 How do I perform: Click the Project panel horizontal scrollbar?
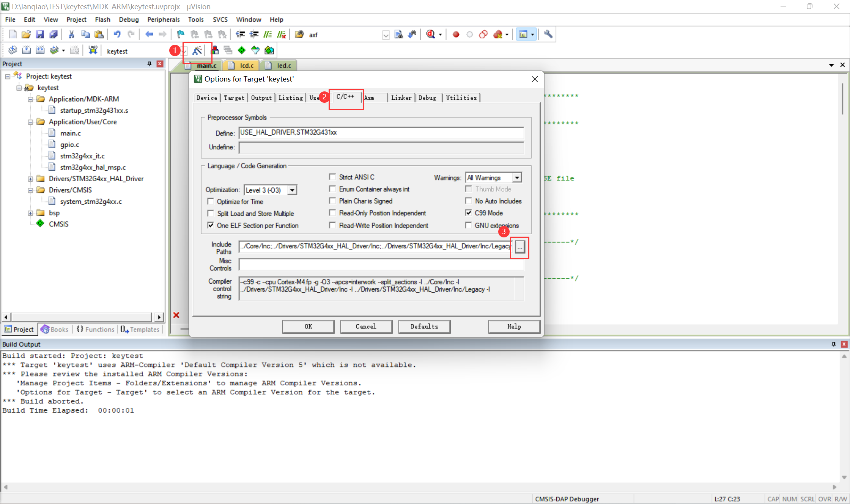coord(83,316)
